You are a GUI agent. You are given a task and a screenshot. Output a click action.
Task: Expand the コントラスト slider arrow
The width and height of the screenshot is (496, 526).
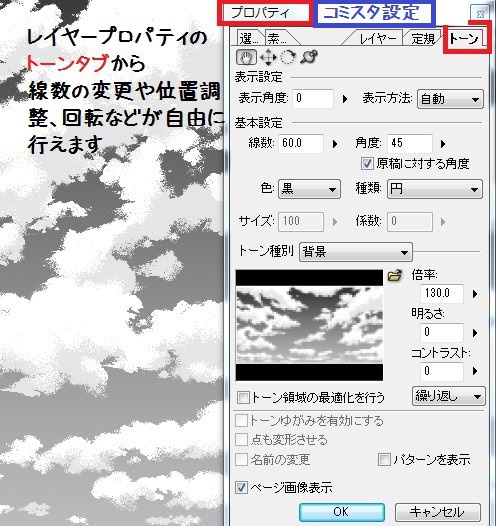(475, 371)
